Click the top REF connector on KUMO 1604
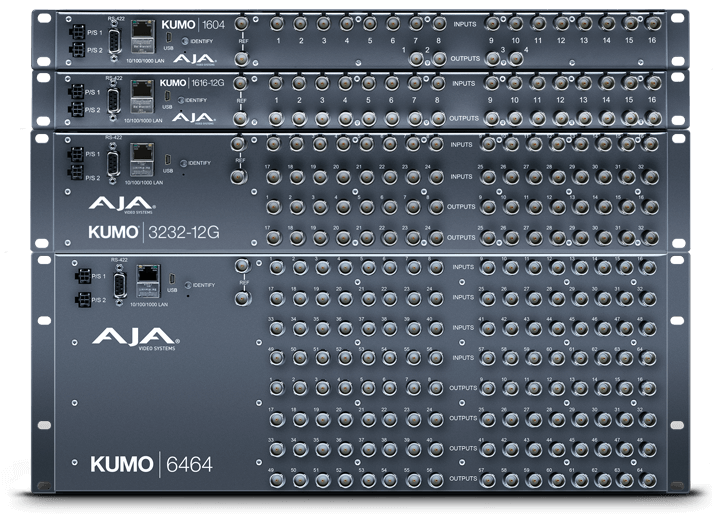Image resolution: width=720 pixels, height=515 pixels. click(241, 22)
